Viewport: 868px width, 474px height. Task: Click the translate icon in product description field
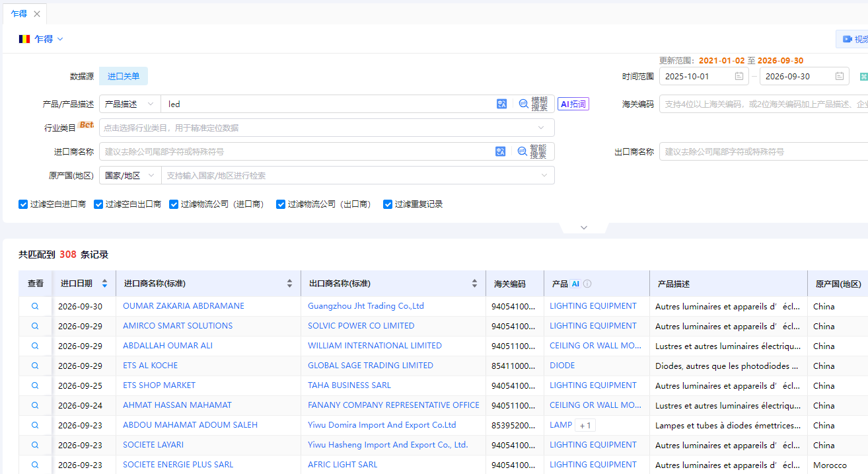coord(501,104)
